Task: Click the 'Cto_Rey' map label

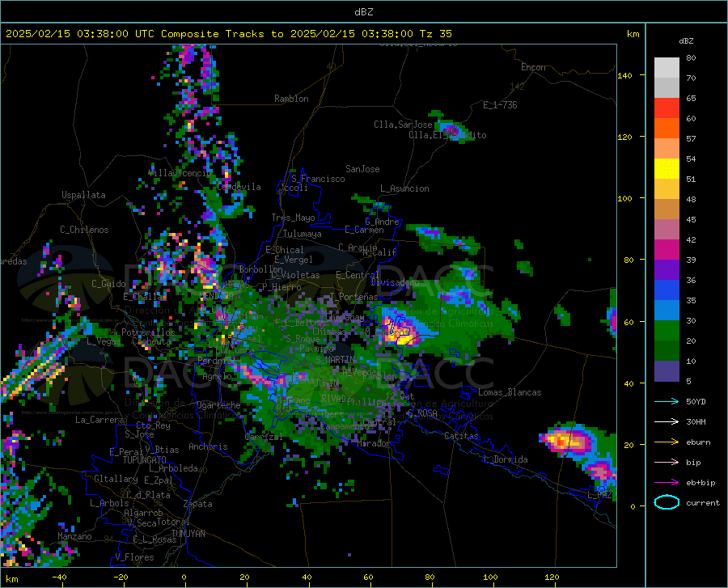Action: [153, 425]
